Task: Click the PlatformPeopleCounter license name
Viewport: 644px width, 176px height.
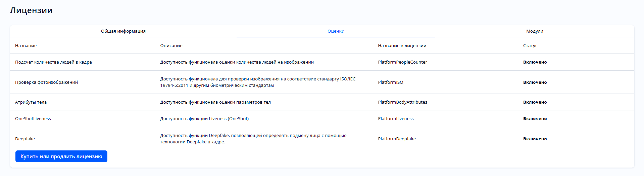Action: pos(402,62)
